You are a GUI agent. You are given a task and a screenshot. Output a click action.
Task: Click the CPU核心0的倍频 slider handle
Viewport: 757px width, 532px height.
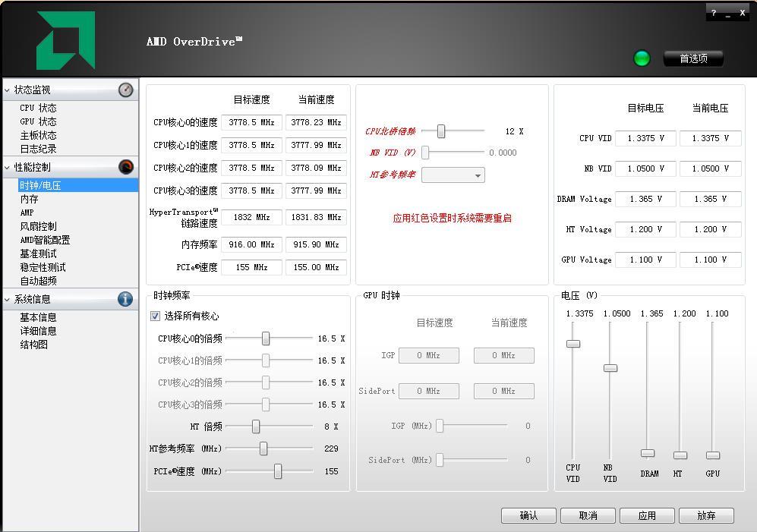266,338
